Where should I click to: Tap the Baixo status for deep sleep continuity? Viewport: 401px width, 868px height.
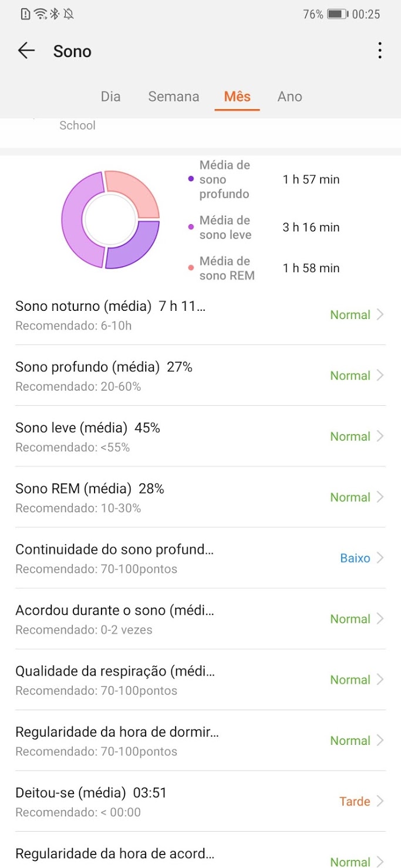click(355, 558)
